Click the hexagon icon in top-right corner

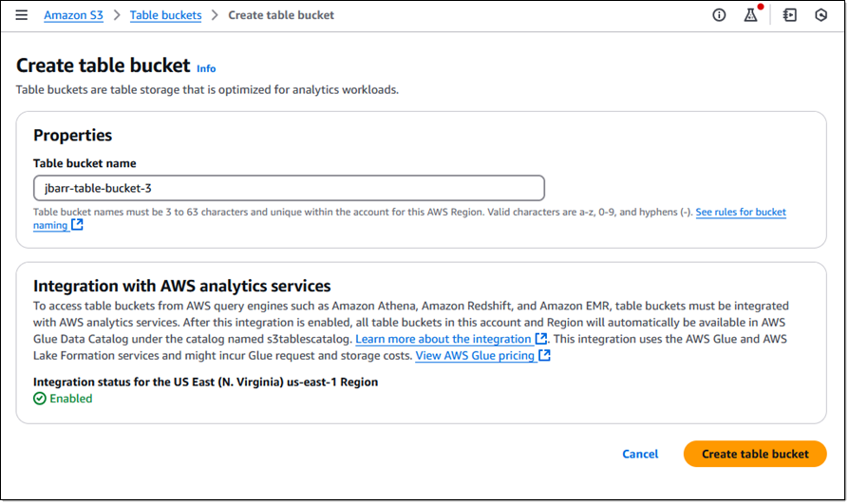pos(821,15)
